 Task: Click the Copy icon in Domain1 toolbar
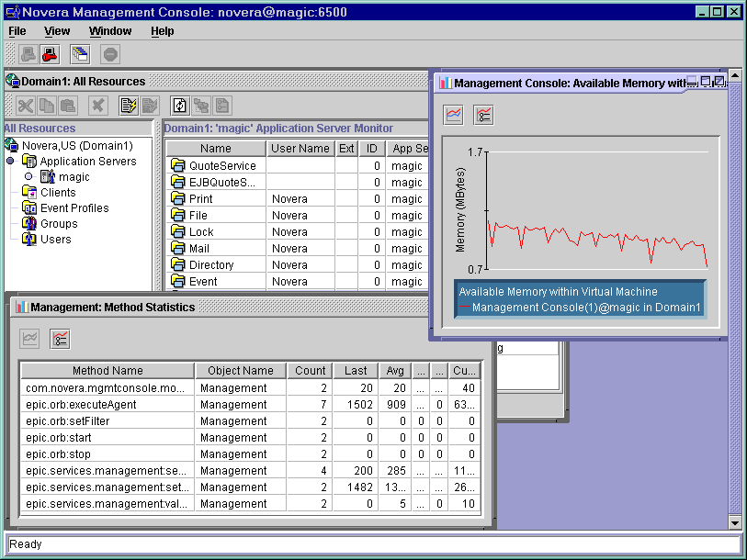pos(47,106)
